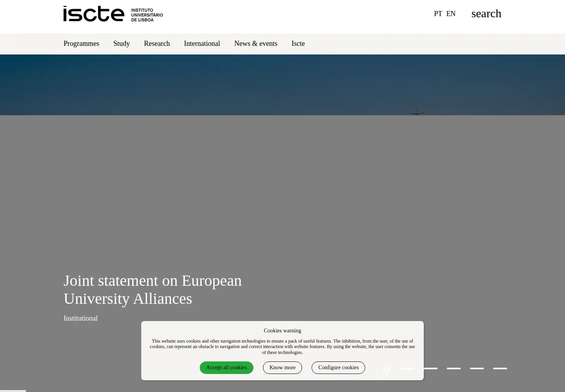Switch the site language to PT

[x=438, y=14]
